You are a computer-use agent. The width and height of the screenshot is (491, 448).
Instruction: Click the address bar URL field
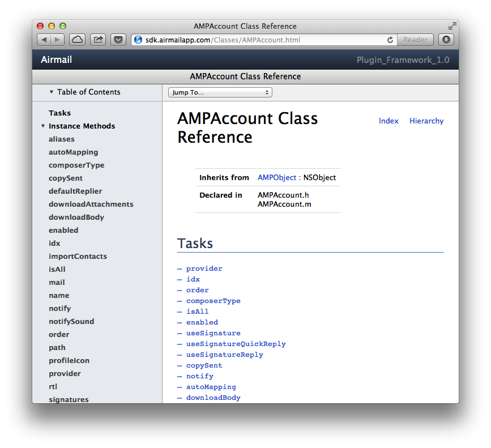(x=264, y=40)
